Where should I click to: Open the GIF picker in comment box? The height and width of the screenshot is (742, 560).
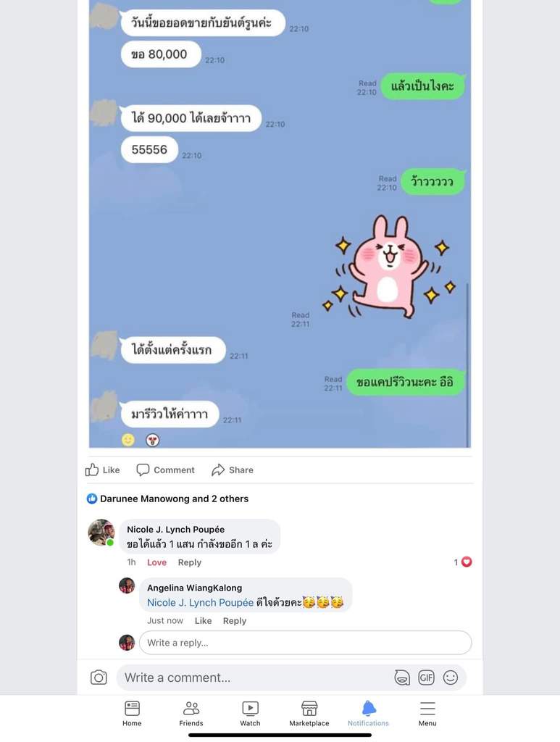[x=426, y=678]
